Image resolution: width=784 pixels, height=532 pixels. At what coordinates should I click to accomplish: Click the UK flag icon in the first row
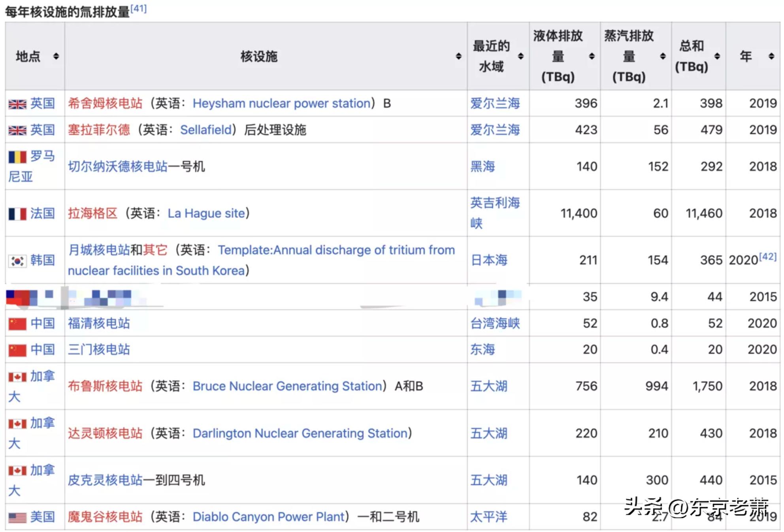[17, 104]
